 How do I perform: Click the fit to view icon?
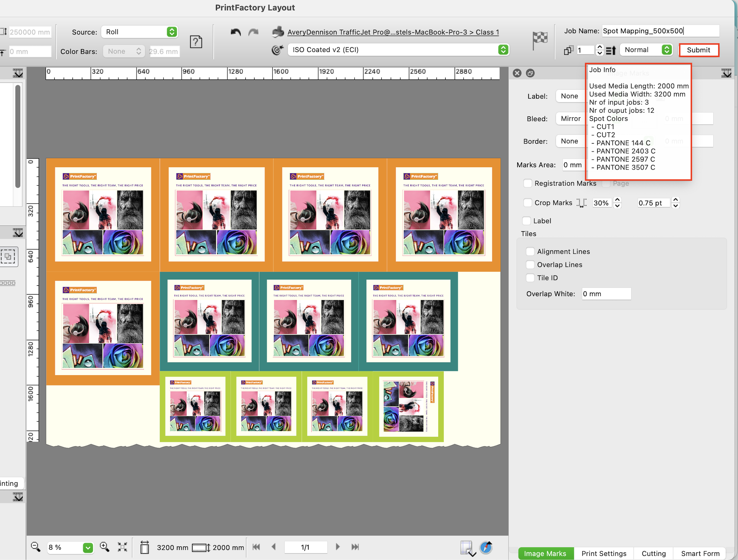pos(122,547)
